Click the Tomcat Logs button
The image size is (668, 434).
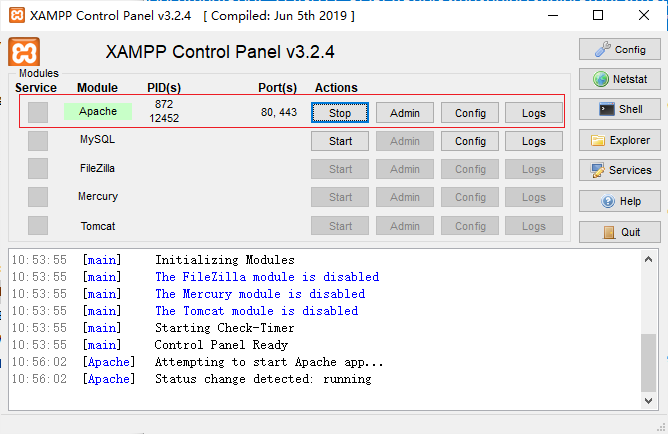point(534,226)
